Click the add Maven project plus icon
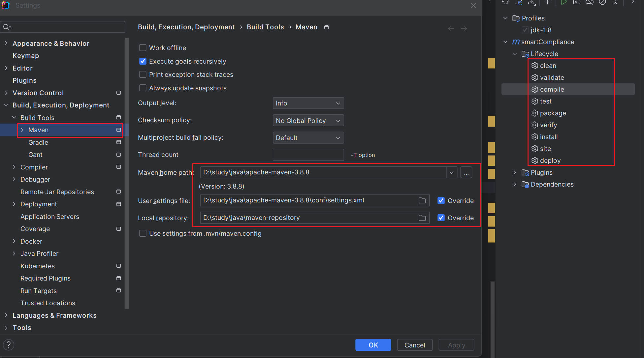Screen dimensions: 644x358 click(x=547, y=3)
